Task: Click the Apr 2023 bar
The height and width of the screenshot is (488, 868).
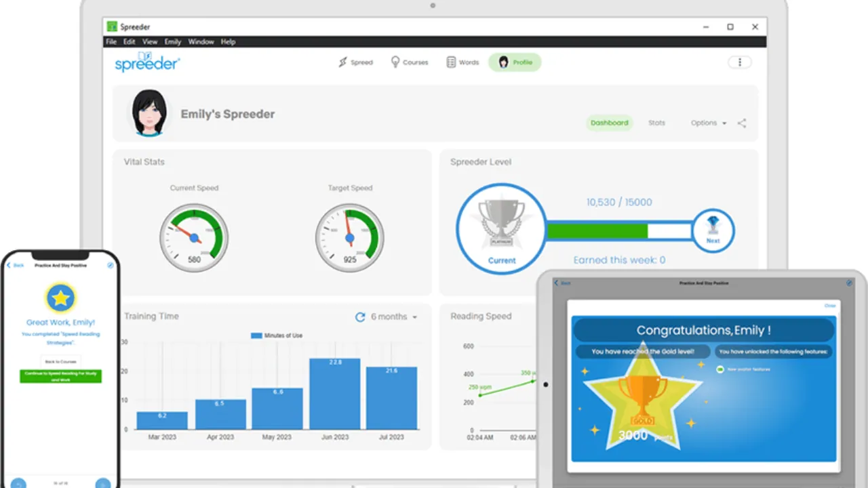Action: 220,414
